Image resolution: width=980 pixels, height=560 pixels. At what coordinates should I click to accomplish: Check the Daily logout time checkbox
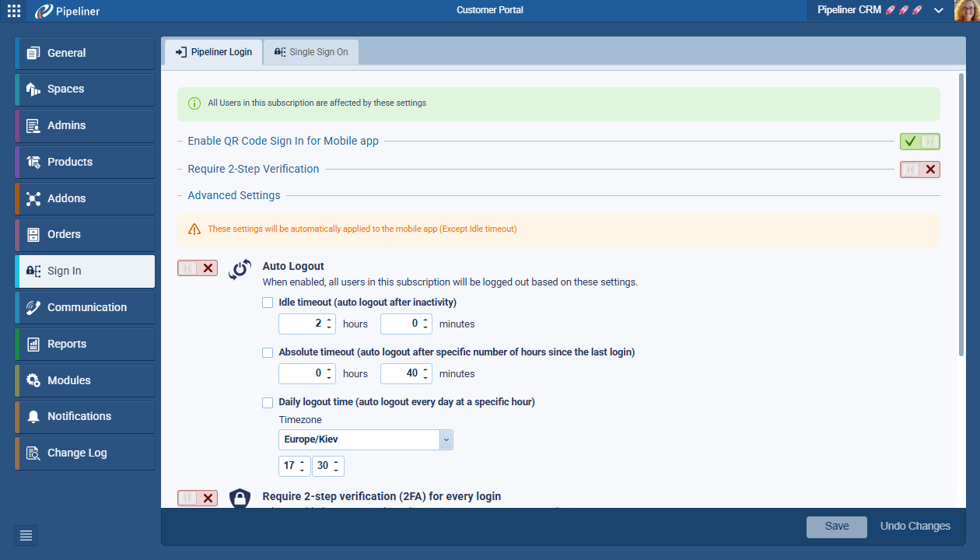point(268,403)
